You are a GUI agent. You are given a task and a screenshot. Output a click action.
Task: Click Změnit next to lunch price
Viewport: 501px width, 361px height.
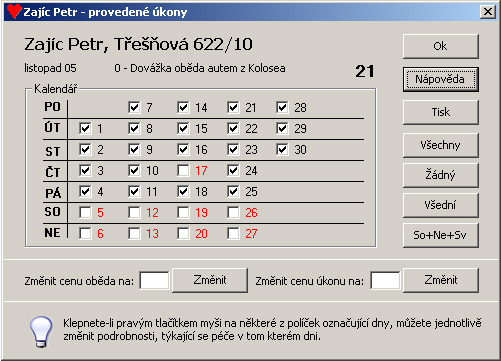(210, 280)
